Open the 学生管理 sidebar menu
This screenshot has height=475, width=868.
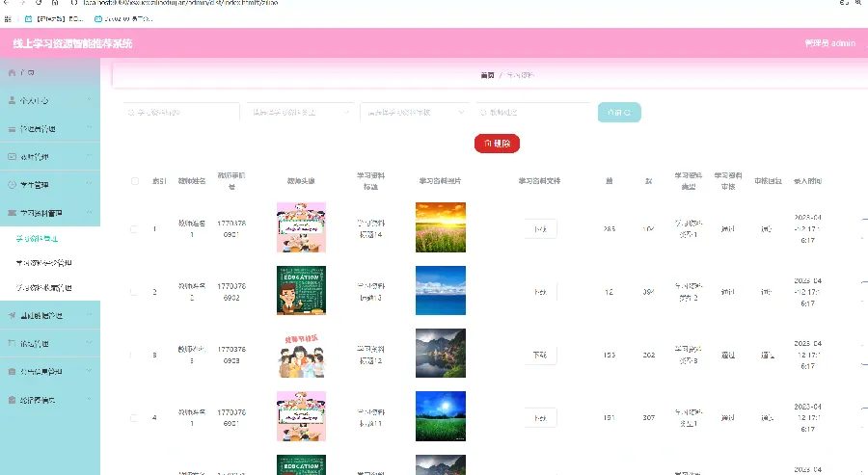click(x=50, y=185)
